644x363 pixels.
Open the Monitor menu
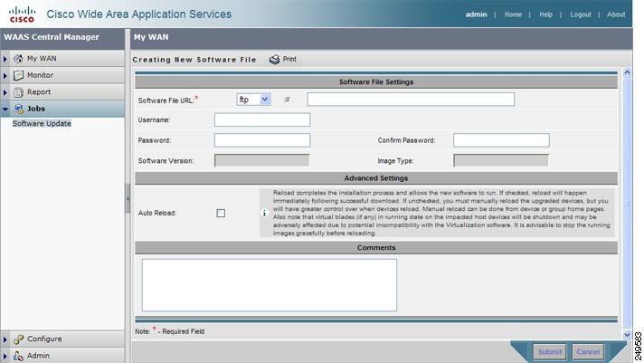62,75
